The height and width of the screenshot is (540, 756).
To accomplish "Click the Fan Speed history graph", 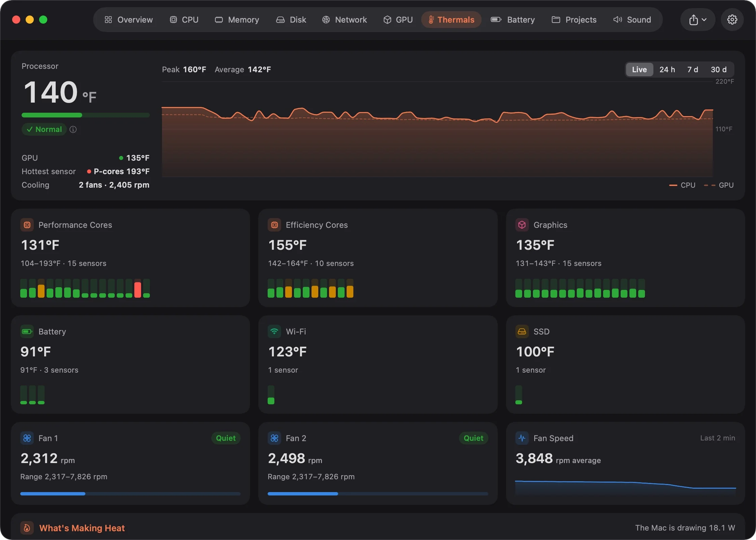I will point(625,488).
